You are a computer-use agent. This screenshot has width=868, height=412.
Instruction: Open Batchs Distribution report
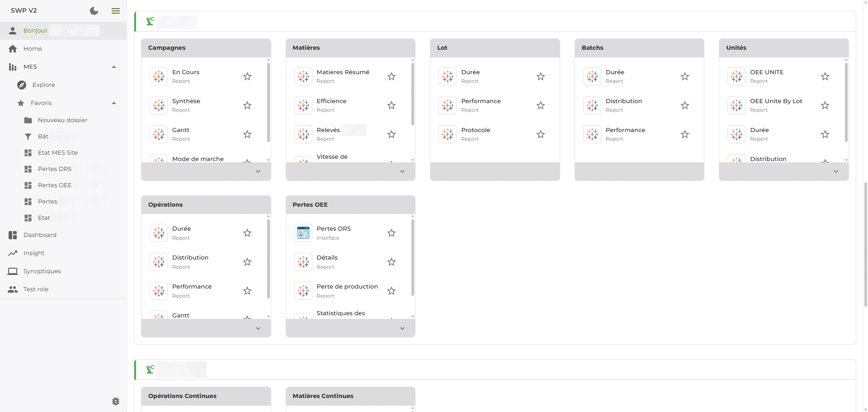click(x=623, y=101)
